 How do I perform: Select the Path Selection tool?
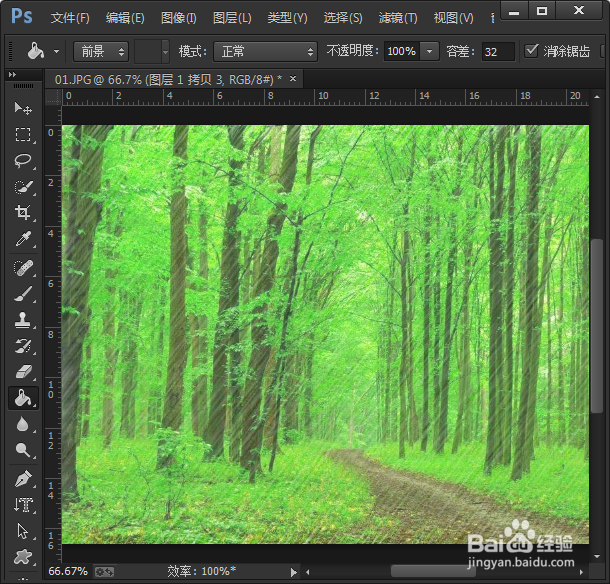point(23,531)
